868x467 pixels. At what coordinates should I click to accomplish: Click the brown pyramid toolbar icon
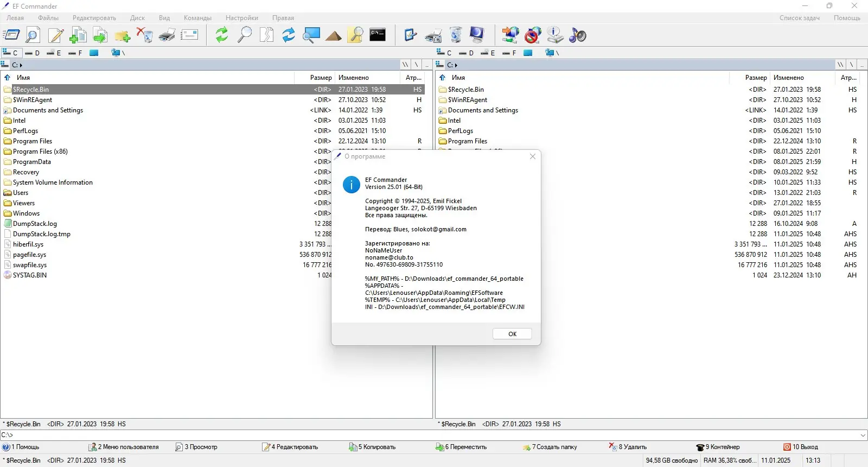coord(334,35)
